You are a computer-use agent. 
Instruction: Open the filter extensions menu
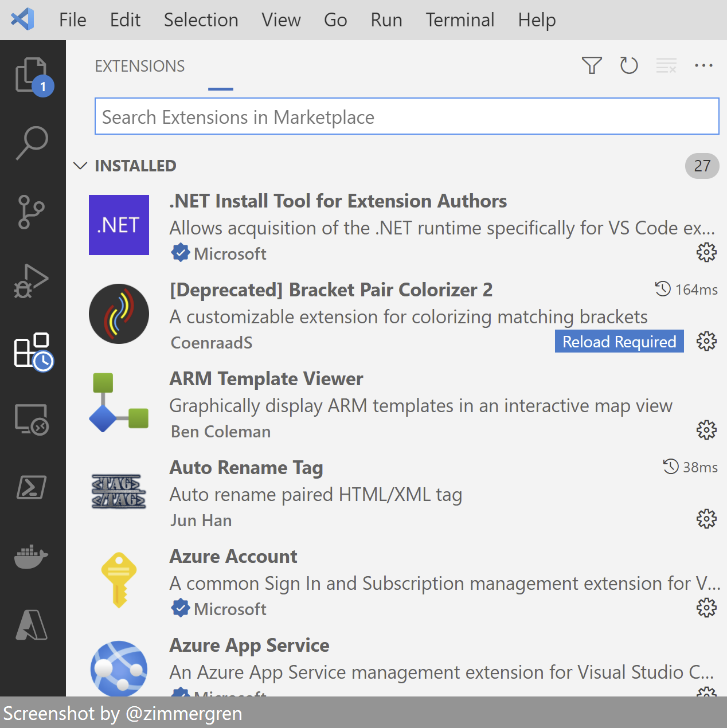(592, 65)
